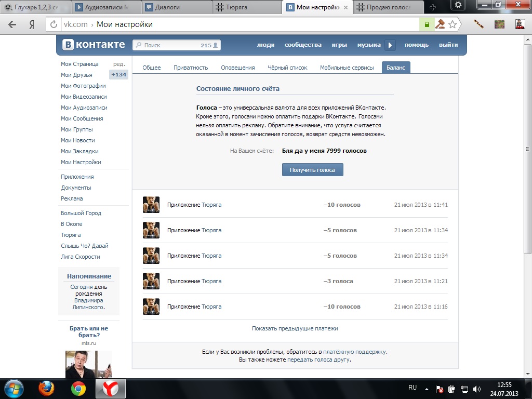Launch Firefox from taskbar
532x399 pixels.
coord(46,389)
